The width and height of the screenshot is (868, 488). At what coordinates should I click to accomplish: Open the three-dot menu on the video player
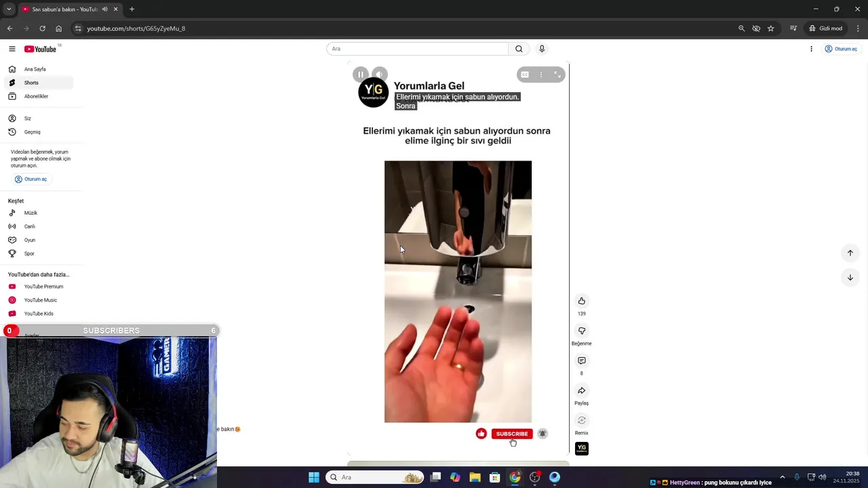pos(541,75)
